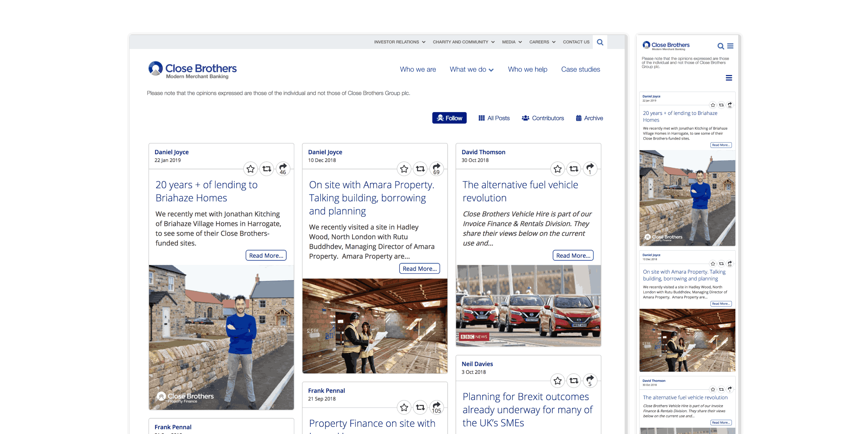Viewport: 868px width, 434px height.
Task: Open the mobile '20 years + of lending' title
Action: 680,117
